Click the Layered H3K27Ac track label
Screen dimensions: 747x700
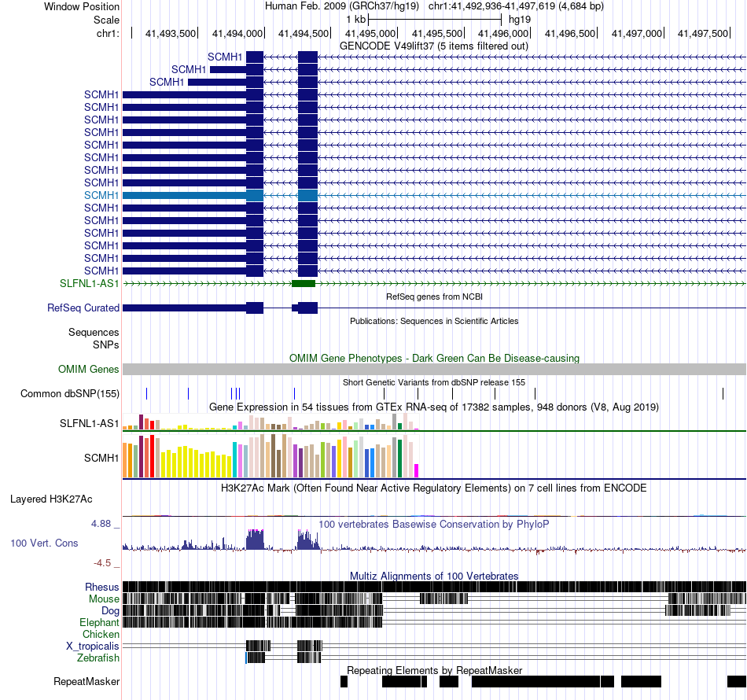(x=51, y=499)
